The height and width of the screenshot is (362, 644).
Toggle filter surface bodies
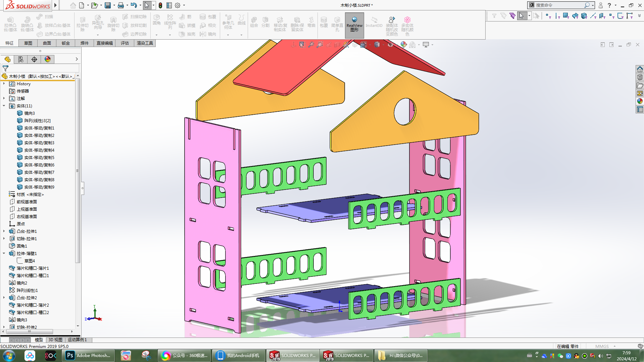click(575, 16)
